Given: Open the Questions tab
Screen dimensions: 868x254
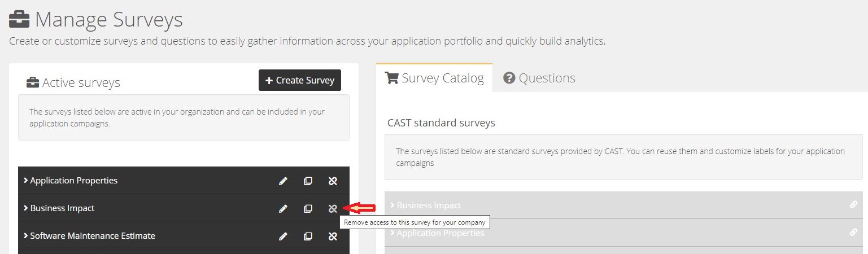Looking at the screenshot, I should [539, 78].
